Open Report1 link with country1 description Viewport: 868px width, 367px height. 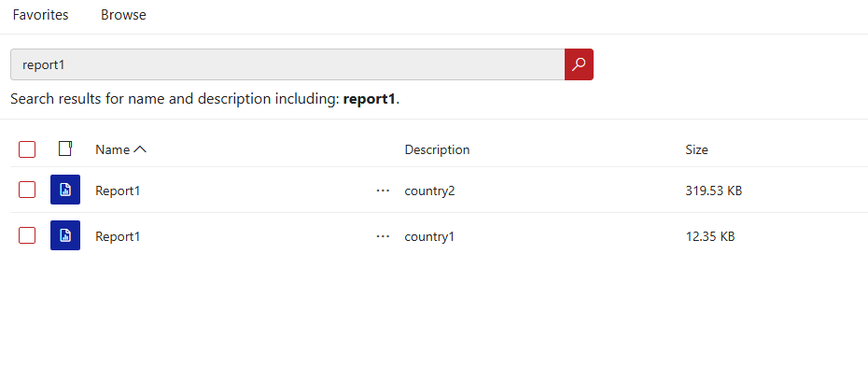pos(118,237)
